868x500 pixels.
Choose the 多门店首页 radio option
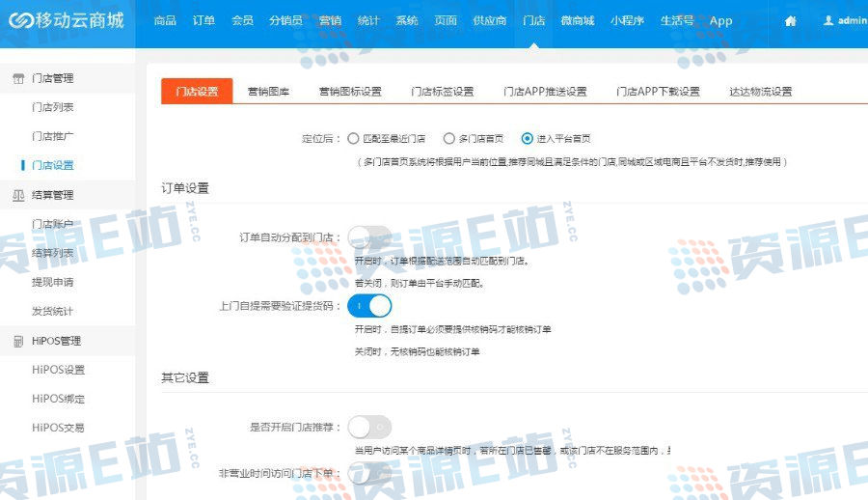click(x=449, y=138)
